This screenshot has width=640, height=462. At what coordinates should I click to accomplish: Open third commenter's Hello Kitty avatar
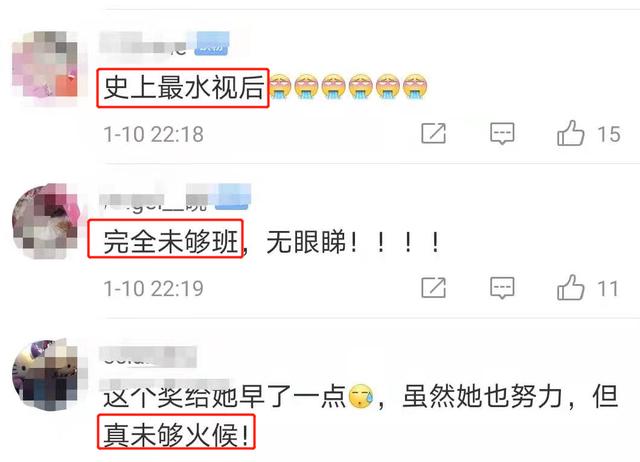[x=45, y=375]
